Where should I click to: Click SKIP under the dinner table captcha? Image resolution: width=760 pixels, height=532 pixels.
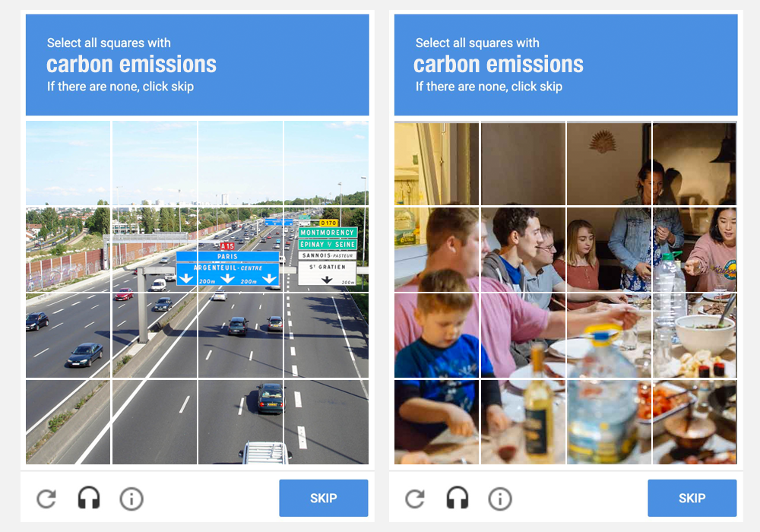[x=692, y=498]
